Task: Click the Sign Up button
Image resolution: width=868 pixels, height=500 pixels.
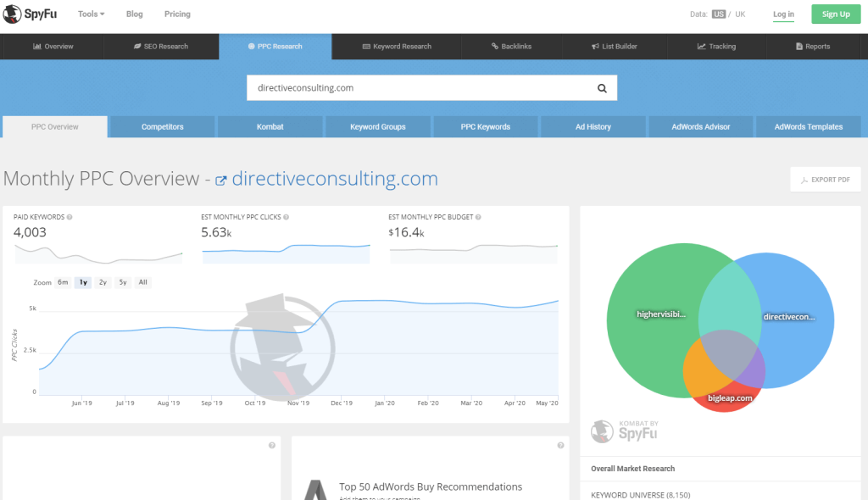Action: pyautogui.click(x=836, y=14)
